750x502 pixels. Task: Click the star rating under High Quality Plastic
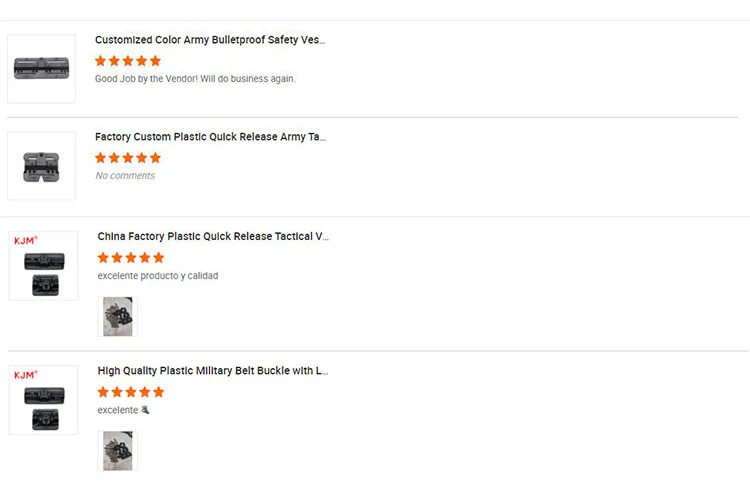(x=131, y=392)
